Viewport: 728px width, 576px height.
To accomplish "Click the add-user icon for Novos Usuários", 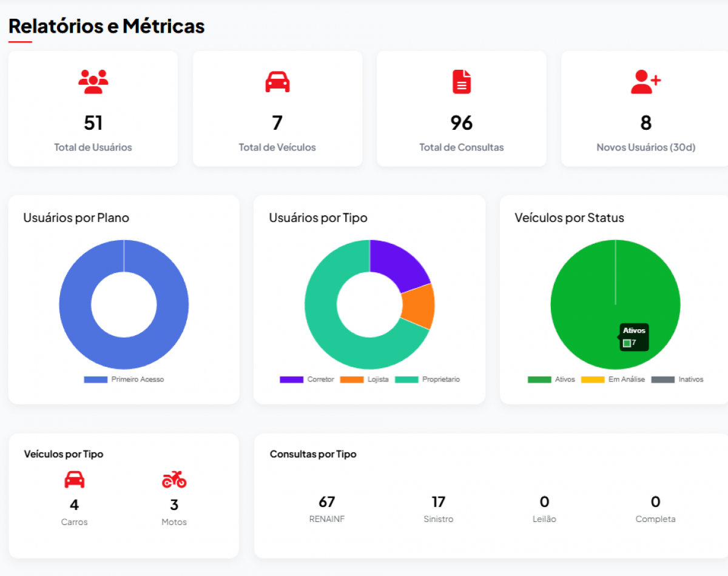I will 645,81.
